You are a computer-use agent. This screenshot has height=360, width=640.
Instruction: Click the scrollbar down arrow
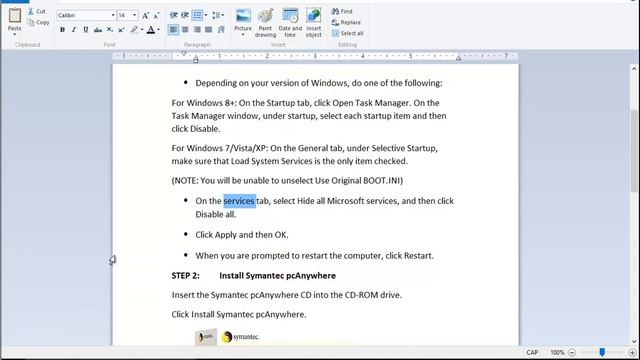[634, 342]
